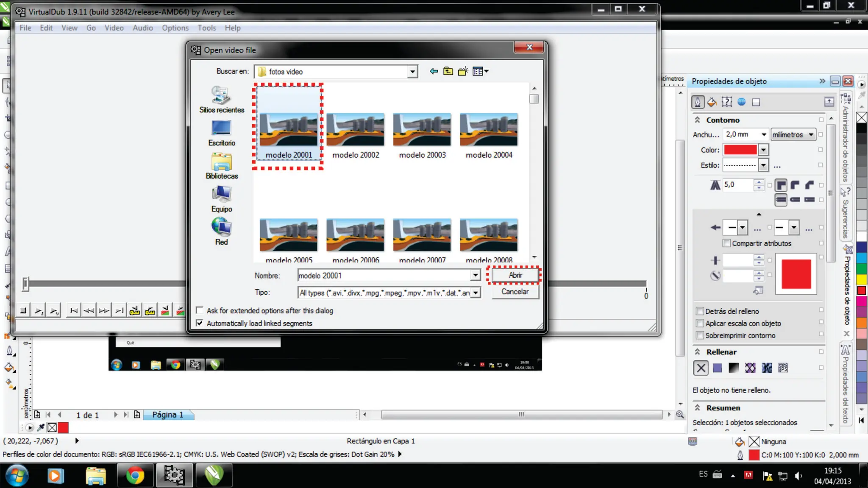Select the uniform fill icon

(717, 368)
